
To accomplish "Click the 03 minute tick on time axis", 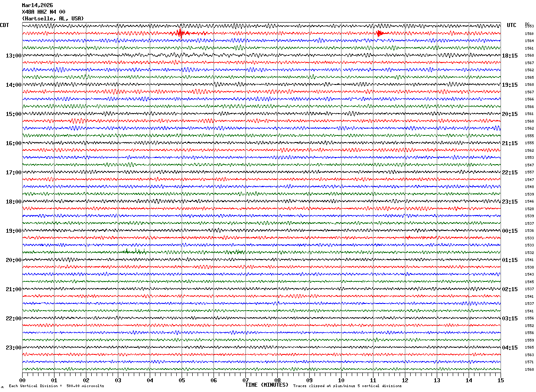I will click(118, 380).
